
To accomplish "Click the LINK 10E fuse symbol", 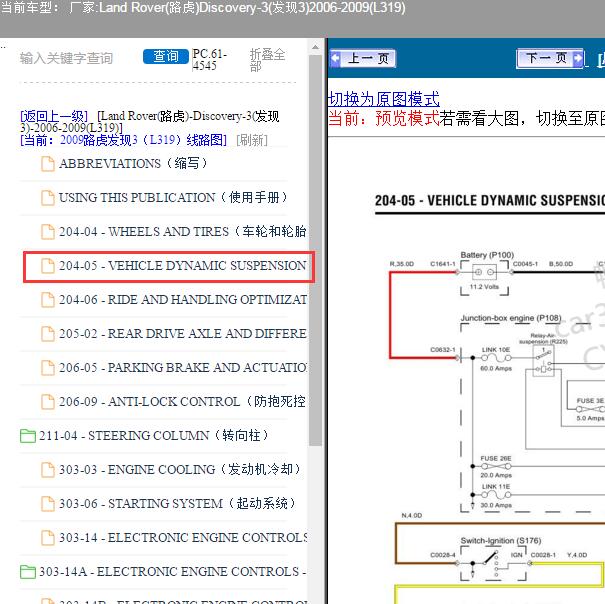I will (x=496, y=359).
